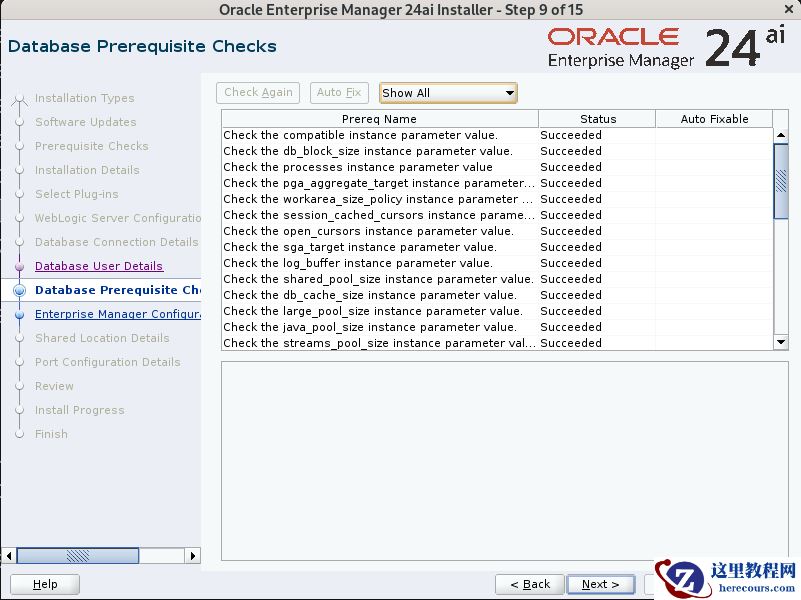Go Back to the previous step
The width and height of the screenshot is (801, 600).
pos(530,584)
